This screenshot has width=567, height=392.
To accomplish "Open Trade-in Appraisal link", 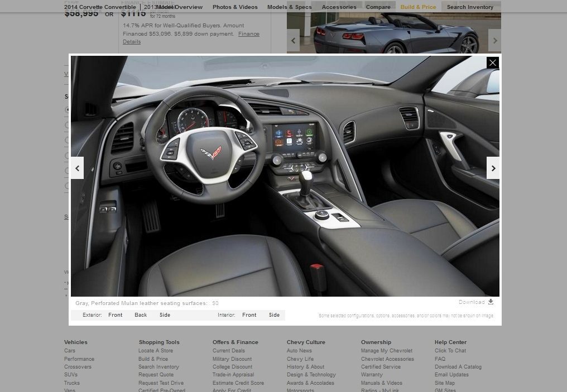I will tap(233, 375).
